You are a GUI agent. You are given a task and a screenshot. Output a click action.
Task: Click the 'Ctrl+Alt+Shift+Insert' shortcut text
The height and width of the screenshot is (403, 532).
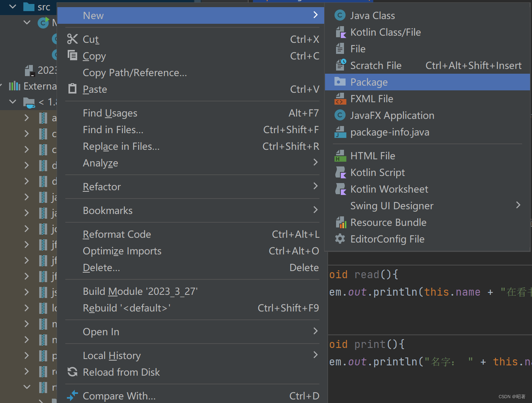click(x=473, y=65)
